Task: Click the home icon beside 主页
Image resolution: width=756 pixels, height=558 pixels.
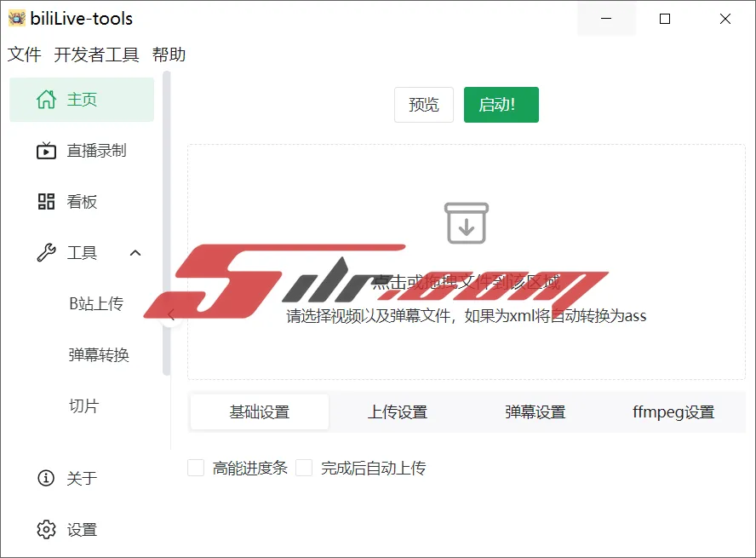Action: tap(46, 100)
